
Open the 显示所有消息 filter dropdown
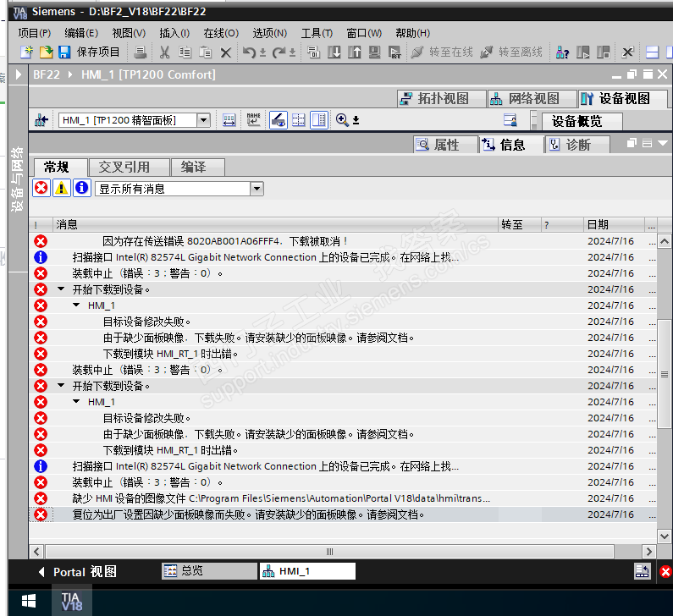[257, 189]
